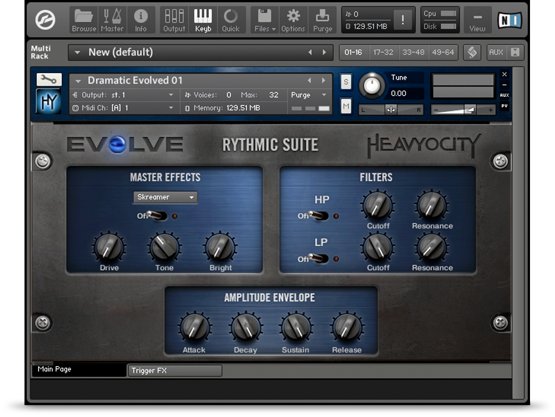Open the Multi Rack preset dropdown arrow
The height and width of the screenshot is (417, 555).
point(77,53)
